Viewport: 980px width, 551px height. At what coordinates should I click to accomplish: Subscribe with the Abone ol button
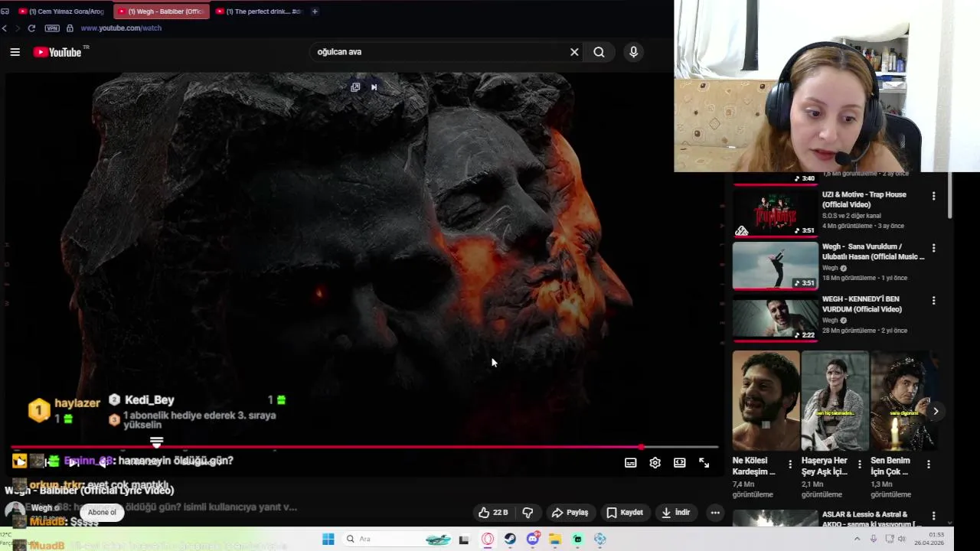[x=102, y=513]
